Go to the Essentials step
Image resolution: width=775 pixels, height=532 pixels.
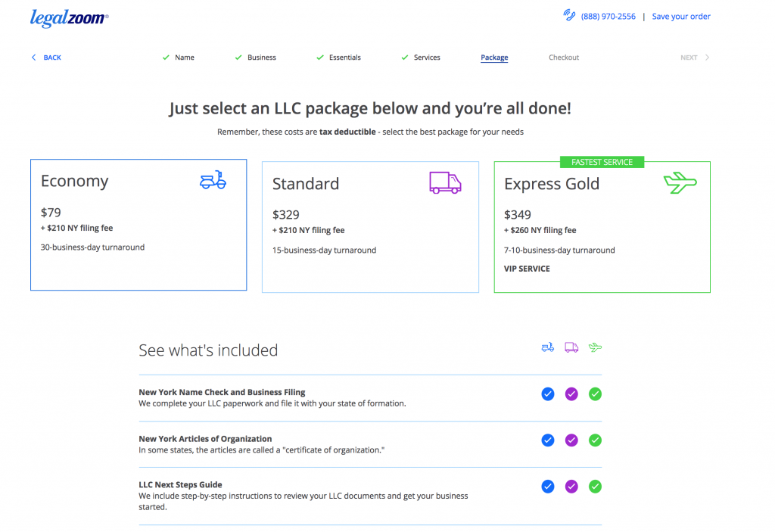click(x=345, y=58)
